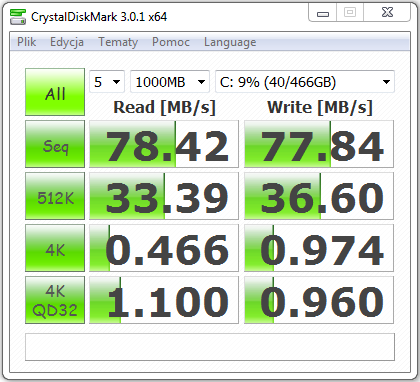Image resolution: width=420 pixels, height=382 pixels.
Task: Click the CrystalDiskMark app icon in title bar
Action: (18, 17)
